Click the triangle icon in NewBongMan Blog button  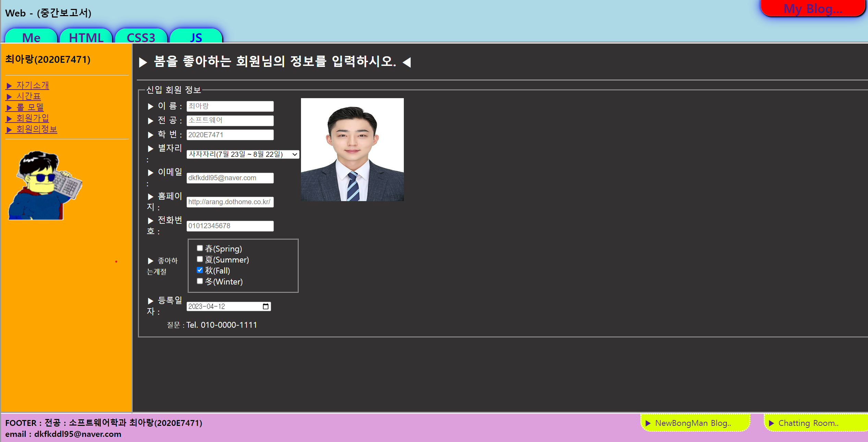pyautogui.click(x=648, y=423)
